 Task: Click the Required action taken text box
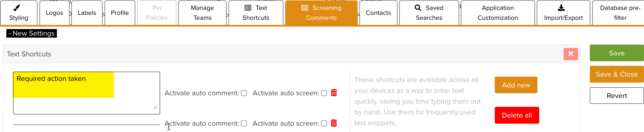(86, 93)
